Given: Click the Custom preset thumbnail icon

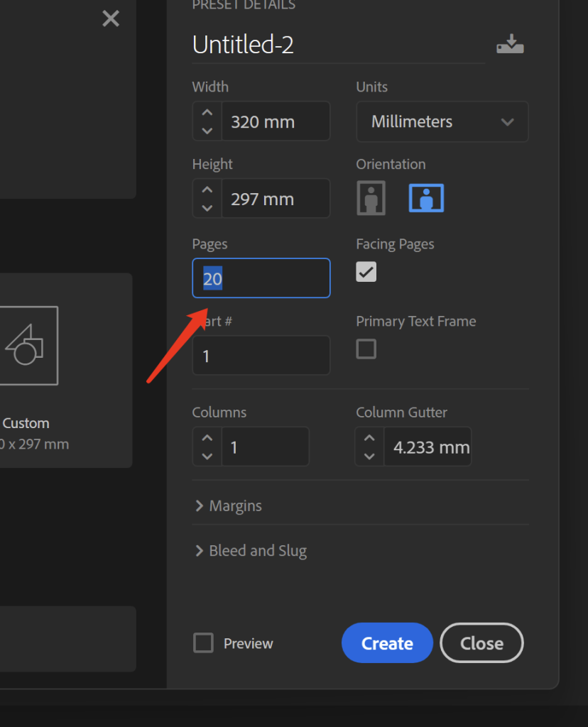Looking at the screenshot, I should point(28,346).
